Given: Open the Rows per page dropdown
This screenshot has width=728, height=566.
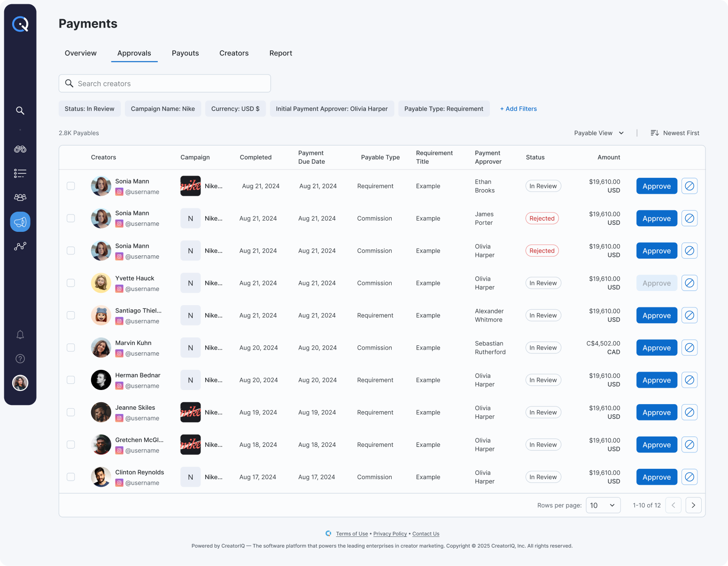Looking at the screenshot, I should (603, 505).
